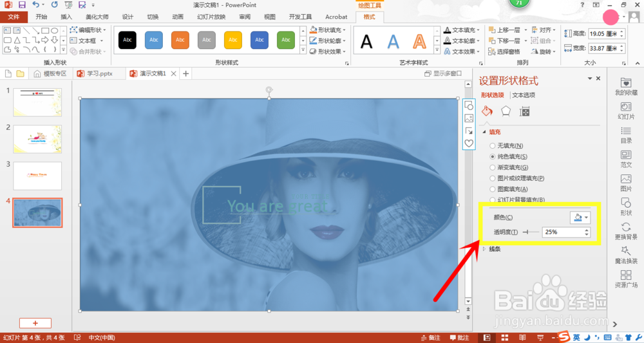Image resolution: width=644 pixels, height=343 pixels.
Task: Click the Undo arrow icon
Action: (x=35, y=5)
